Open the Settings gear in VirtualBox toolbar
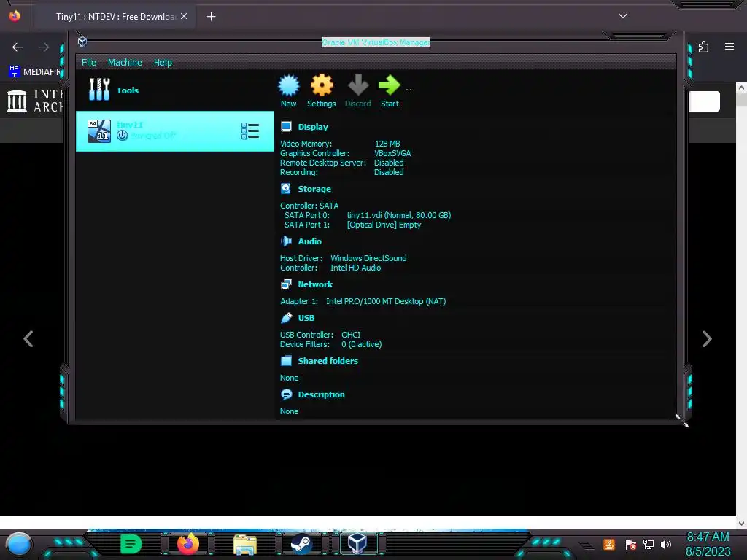747x560 pixels. [x=322, y=90]
